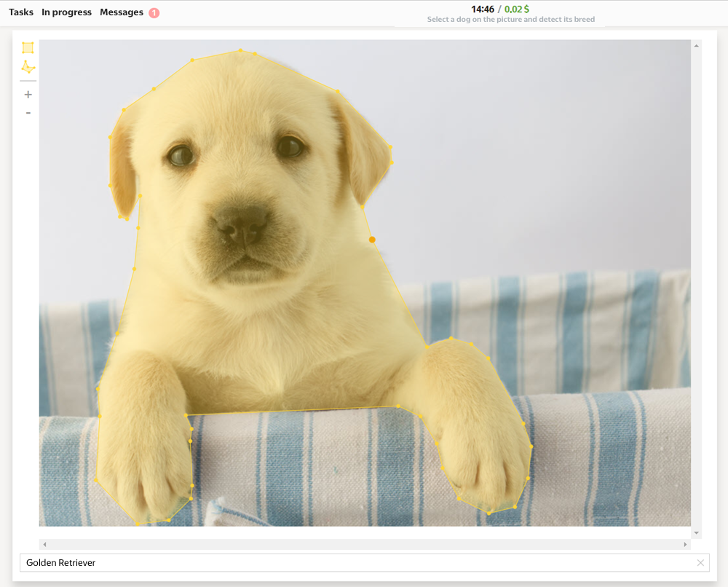The image size is (728, 587).
Task: Open the In progress tab
Action: tap(66, 12)
